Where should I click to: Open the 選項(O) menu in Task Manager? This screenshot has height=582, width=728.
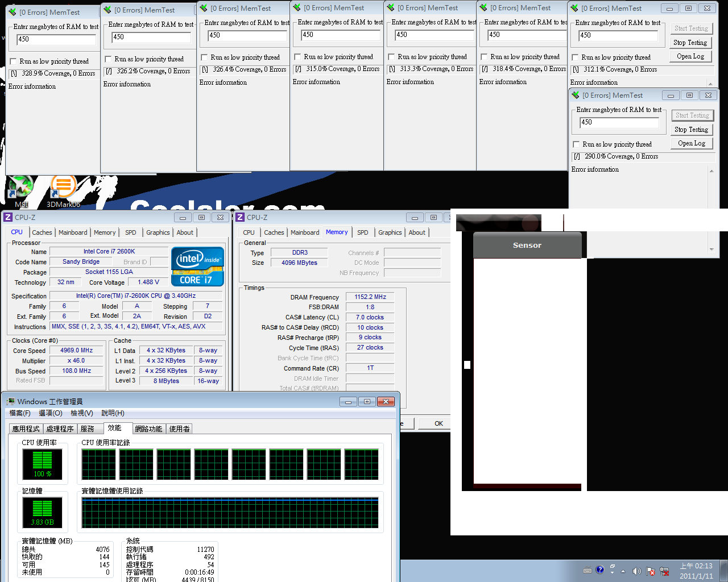(51, 413)
